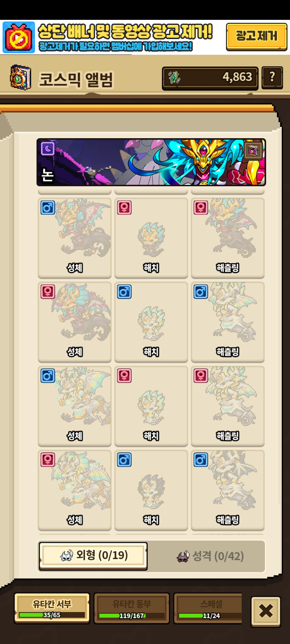Close the album with X button
The height and width of the screenshot is (644, 290).
(266, 611)
